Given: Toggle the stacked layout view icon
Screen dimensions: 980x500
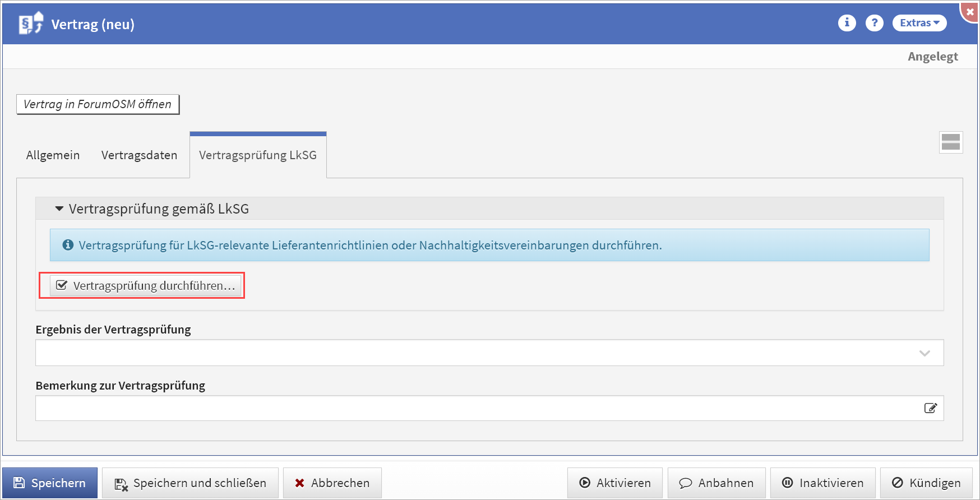Looking at the screenshot, I should tap(951, 142).
